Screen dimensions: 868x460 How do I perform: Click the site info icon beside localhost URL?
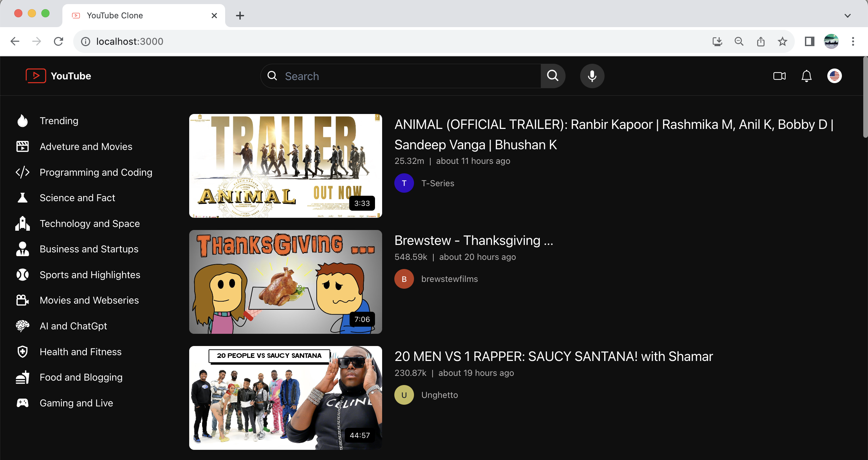point(85,41)
